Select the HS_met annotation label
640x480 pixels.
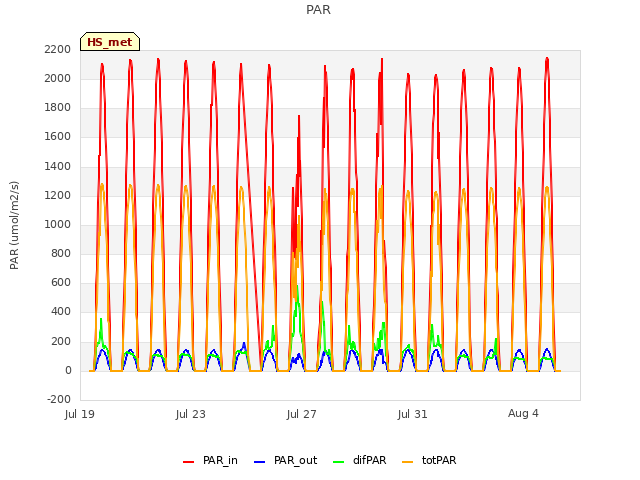tap(110, 42)
